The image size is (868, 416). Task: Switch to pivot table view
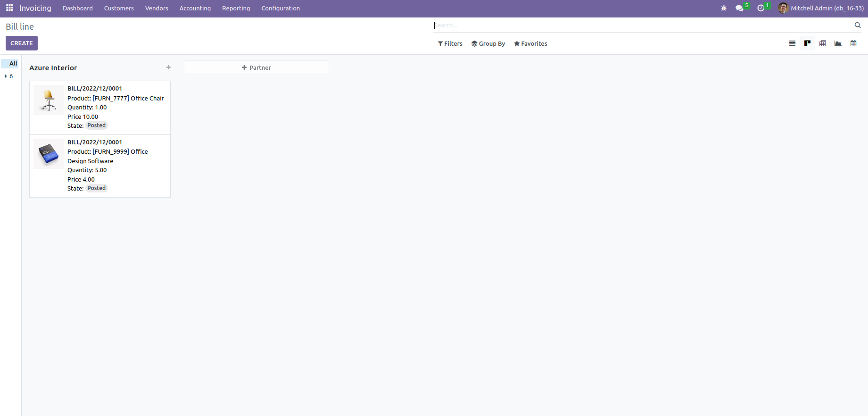822,43
